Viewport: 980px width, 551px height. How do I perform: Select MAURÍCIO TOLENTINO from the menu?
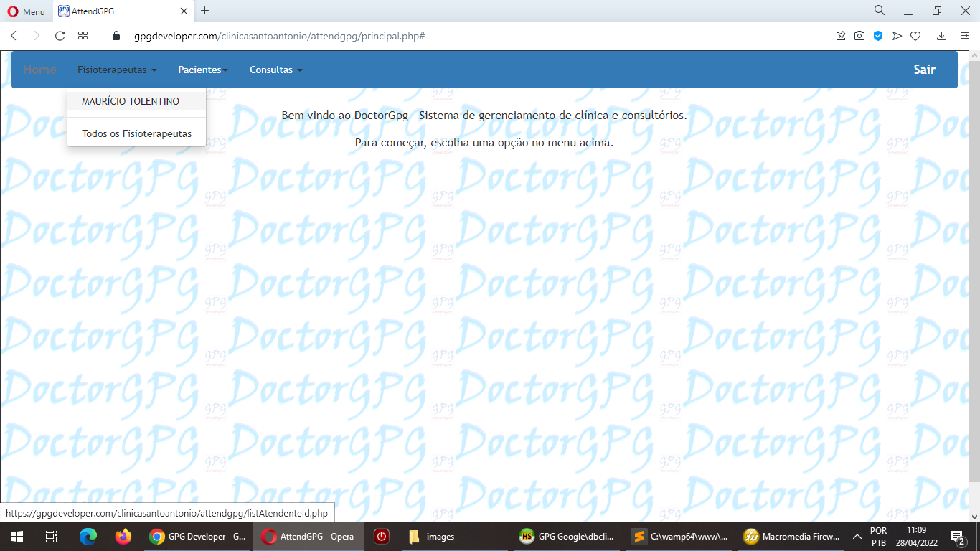pos(131,101)
